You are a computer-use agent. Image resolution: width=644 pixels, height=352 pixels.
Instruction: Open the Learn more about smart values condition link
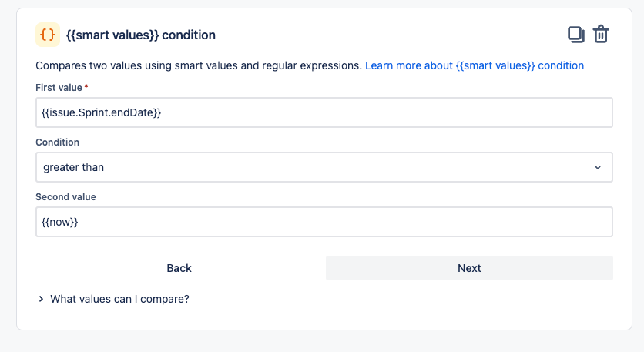pyautogui.click(x=475, y=65)
